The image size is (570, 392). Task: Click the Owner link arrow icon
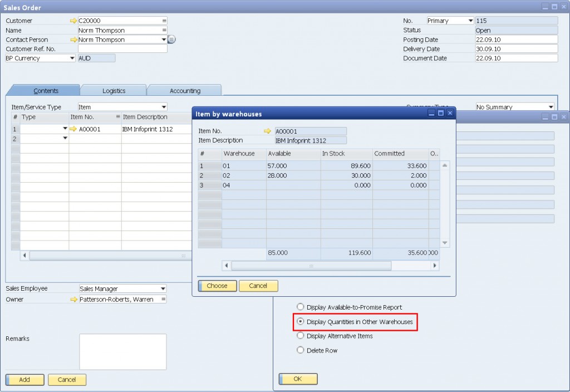73,300
